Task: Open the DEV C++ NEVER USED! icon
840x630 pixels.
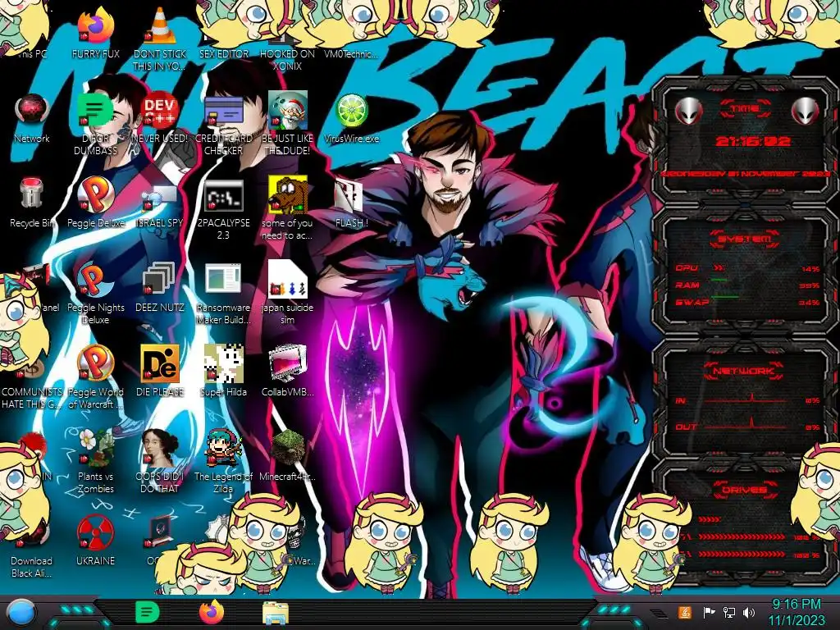Action: [160, 111]
